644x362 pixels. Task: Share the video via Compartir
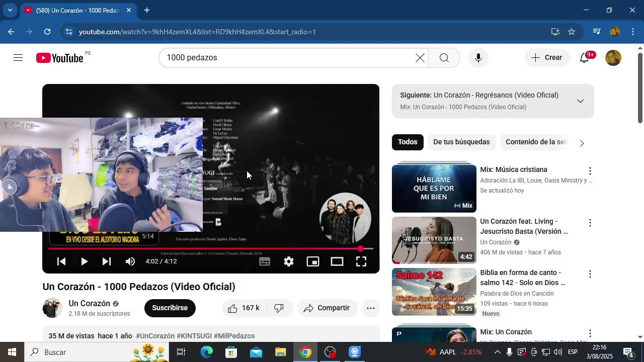pyautogui.click(x=327, y=308)
